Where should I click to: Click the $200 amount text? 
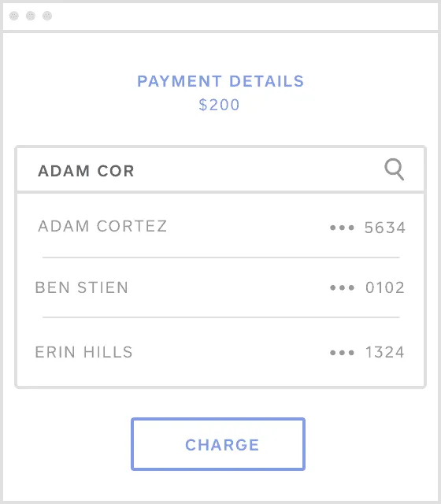(219, 105)
